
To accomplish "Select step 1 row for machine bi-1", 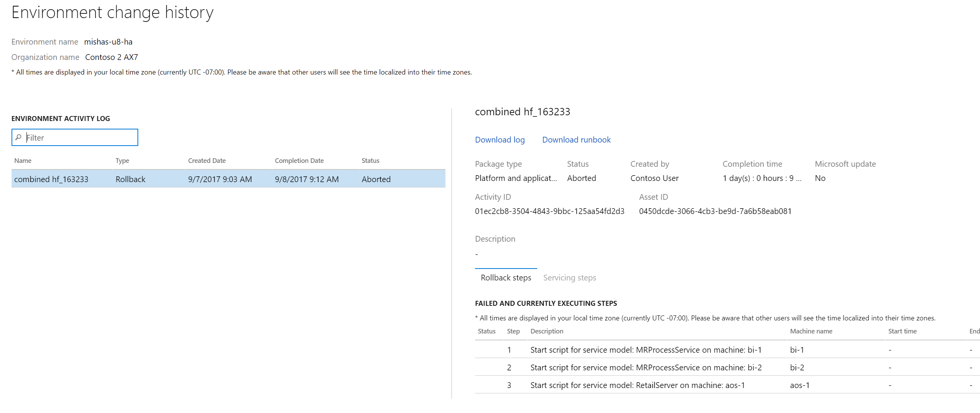I will [646, 350].
